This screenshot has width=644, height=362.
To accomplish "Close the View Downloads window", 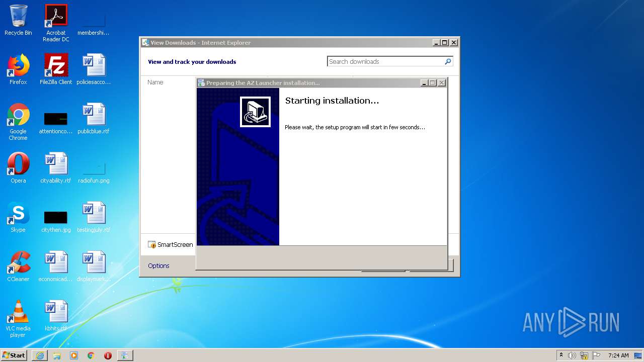I will pyautogui.click(x=453, y=43).
